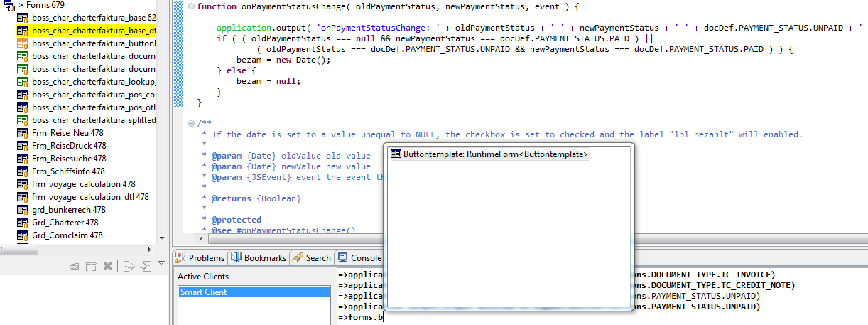Switch to the Console tab
Viewport: 868px width, 325px height.
(360, 257)
